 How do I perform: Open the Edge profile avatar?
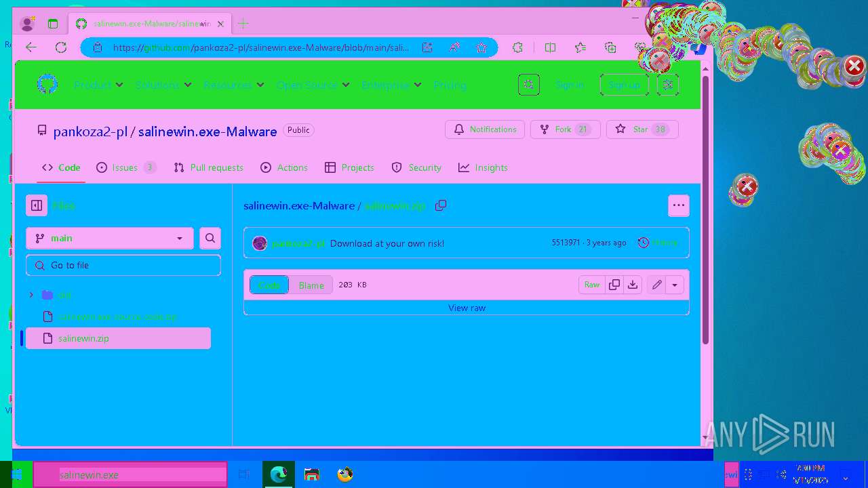[28, 24]
